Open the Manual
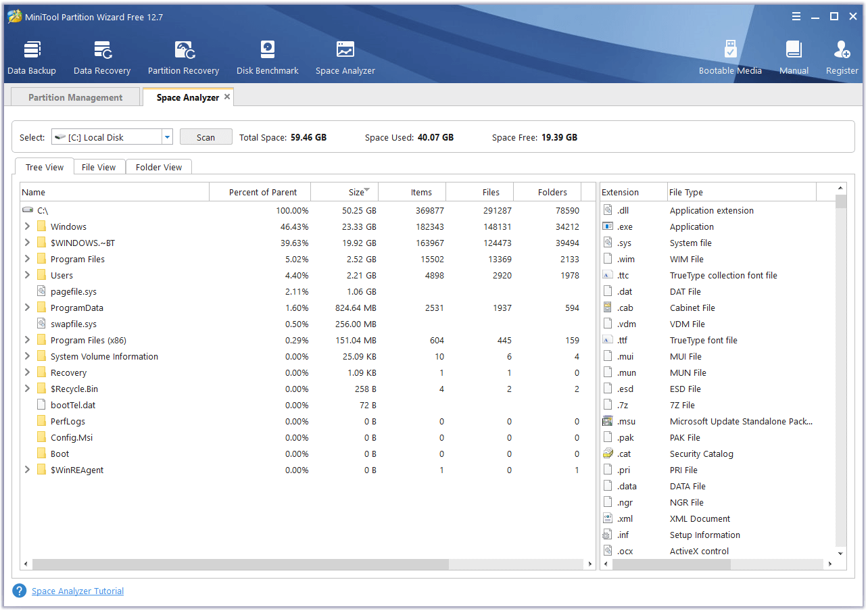 tap(794, 57)
